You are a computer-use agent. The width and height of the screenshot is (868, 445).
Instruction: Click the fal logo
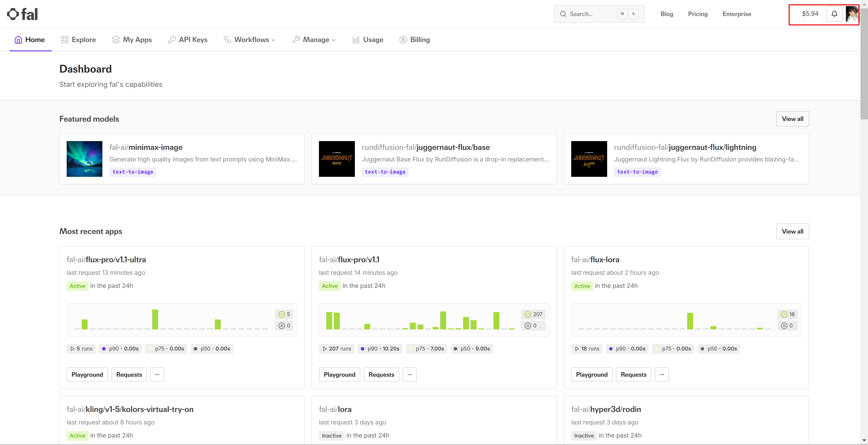(22, 14)
